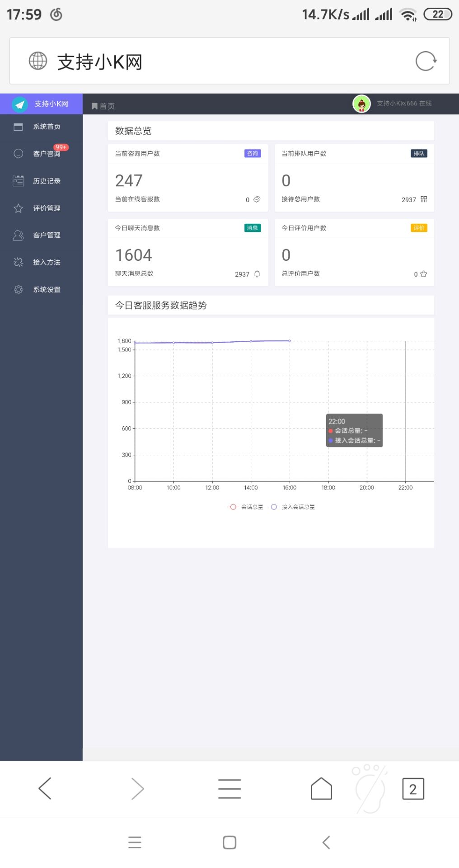Viewport: 459px width, 868px height.
Task: Tap the Android system back button
Action: coord(326,842)
